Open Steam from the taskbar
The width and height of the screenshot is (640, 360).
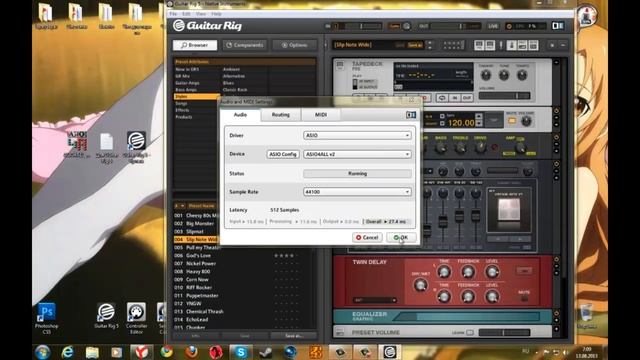[x=266, y=352]
